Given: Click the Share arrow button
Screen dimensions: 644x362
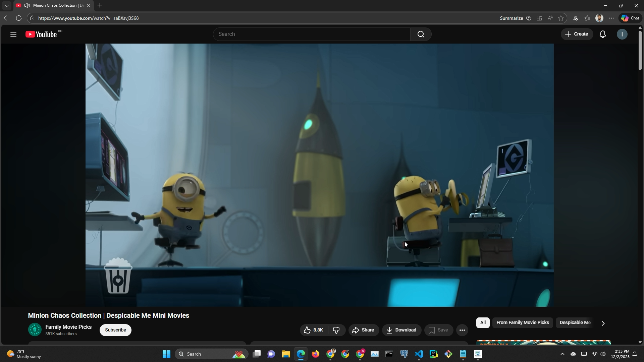Looking at the screenshot, I should (x=364, y=330).
